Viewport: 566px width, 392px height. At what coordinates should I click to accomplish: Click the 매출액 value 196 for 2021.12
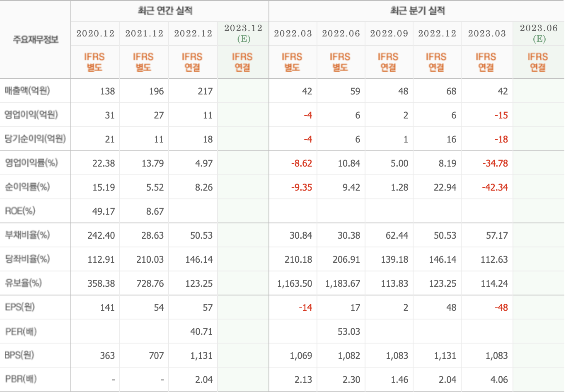click(156, 91)
